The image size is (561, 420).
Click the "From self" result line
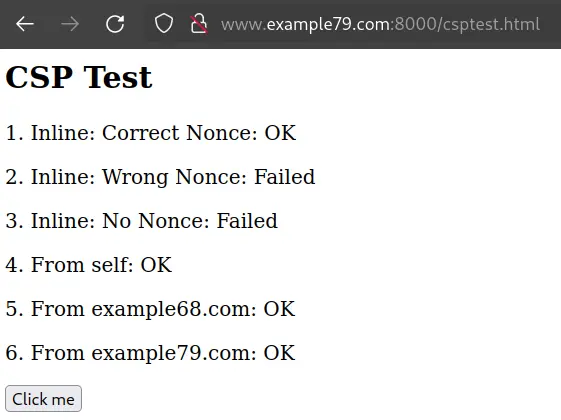[x=88, y=265]
